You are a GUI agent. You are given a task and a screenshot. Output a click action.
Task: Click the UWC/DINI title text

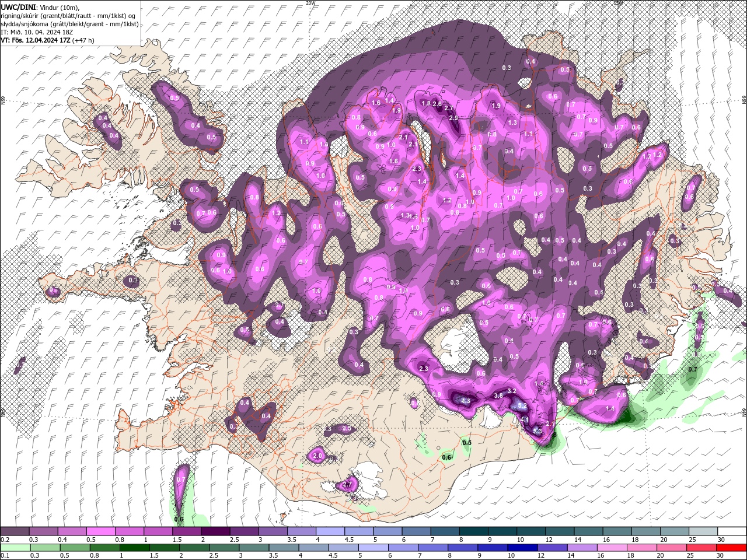[x=19, y=6]
